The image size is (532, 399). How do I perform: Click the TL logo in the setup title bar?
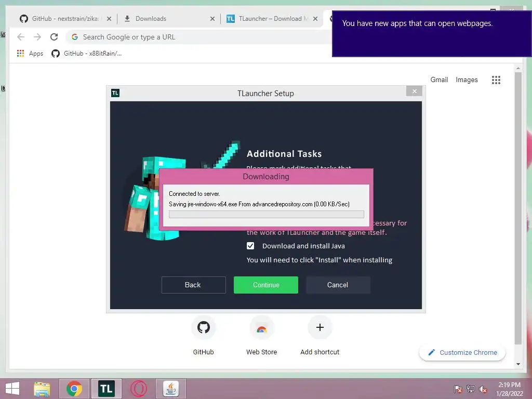(115, 93)
